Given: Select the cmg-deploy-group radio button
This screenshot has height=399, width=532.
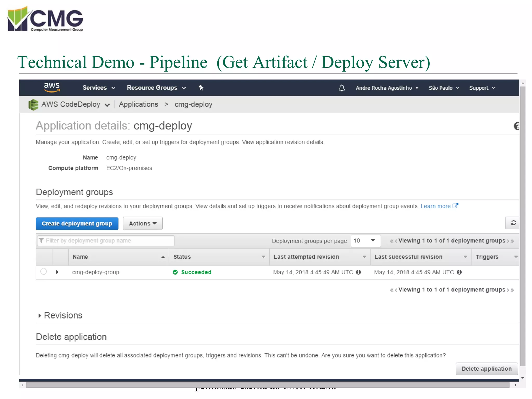Looking at the screenshot, I should pos(44,271).
